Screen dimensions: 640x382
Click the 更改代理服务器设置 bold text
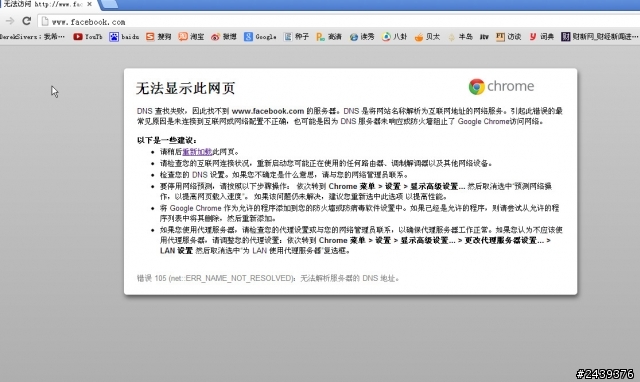coord(504,240)
